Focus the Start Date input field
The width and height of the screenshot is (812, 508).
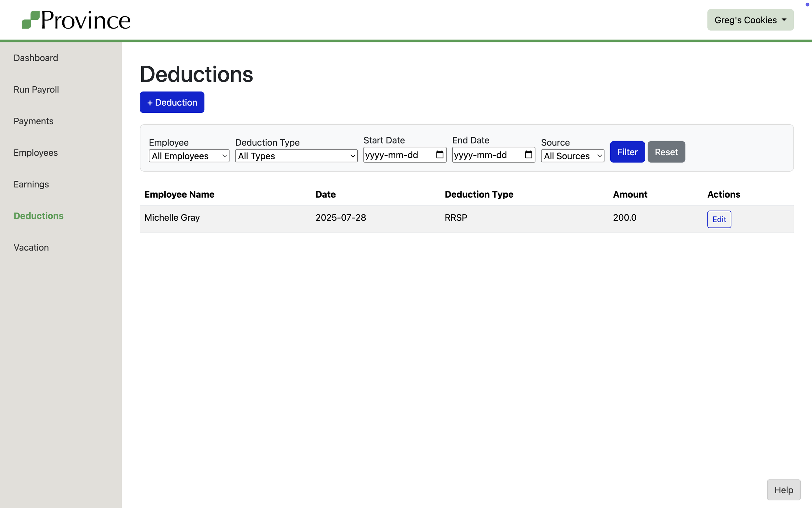tap(396, 155)
